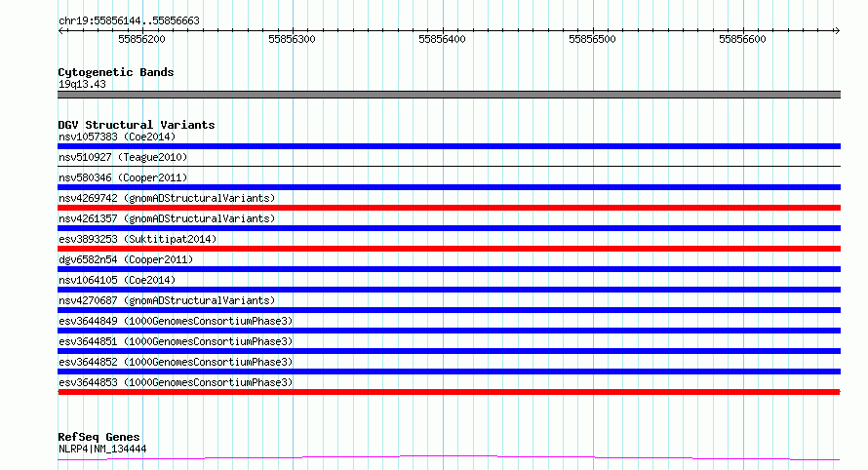Click the blue bar under esv3644851
868x470 pixels.
coord(449,351)
